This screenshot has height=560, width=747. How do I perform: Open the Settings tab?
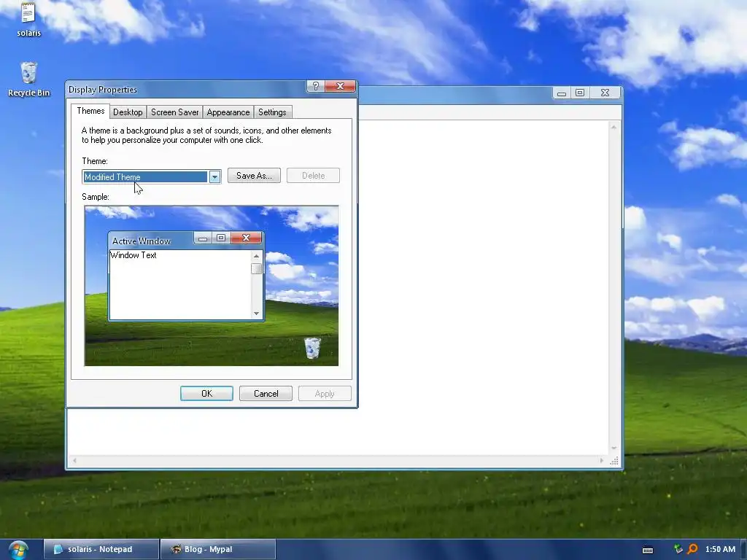point(272,112)
